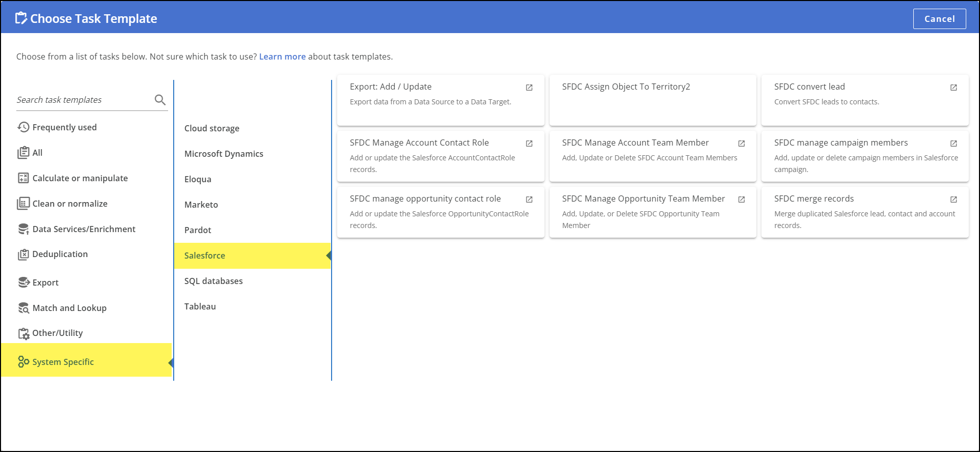The height and width of the screenshot is (452, 980).
Task: Click the Export category icon
Action: click(x=23, y=282)
